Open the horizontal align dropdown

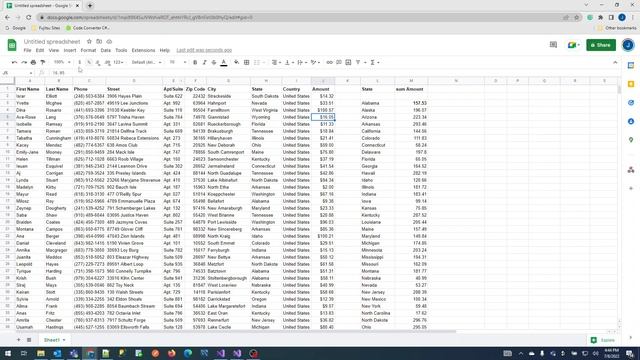coord(276,62)
